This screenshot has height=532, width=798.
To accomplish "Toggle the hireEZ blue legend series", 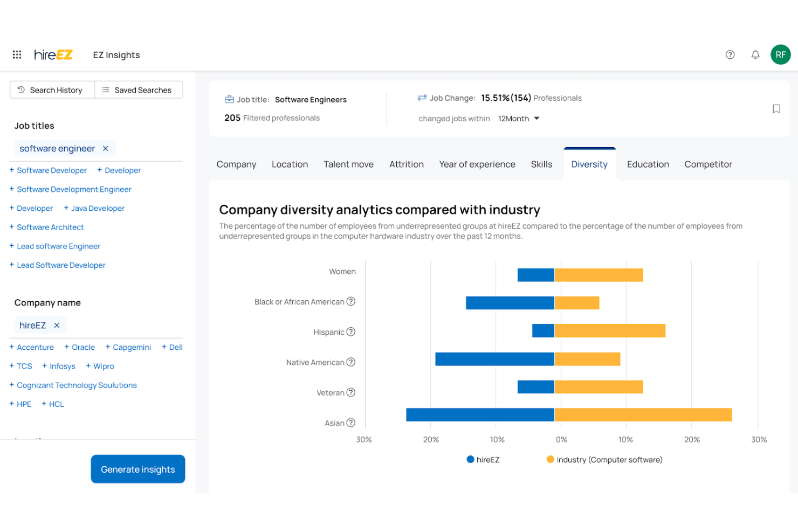I will pos(483,459).
